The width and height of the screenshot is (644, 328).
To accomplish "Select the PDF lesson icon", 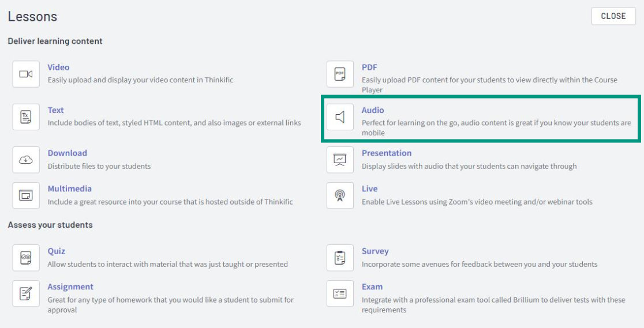I will tap(340, 74).
